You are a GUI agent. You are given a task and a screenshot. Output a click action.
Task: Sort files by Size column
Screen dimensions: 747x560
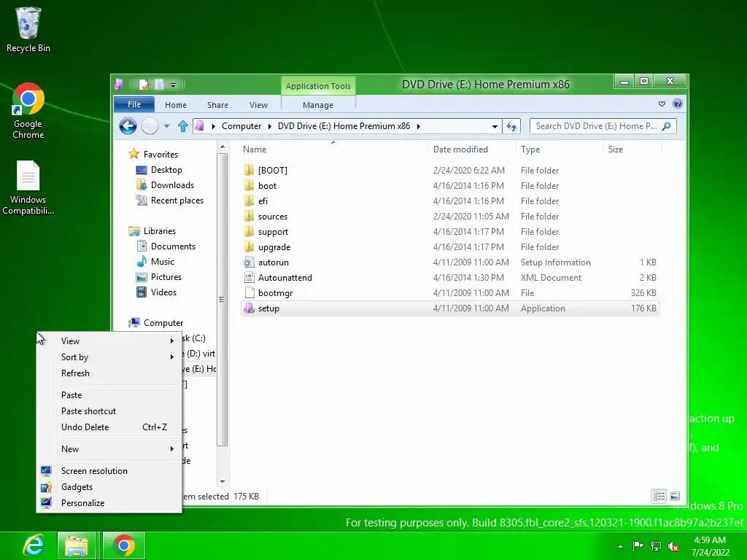tap(616, 149)
